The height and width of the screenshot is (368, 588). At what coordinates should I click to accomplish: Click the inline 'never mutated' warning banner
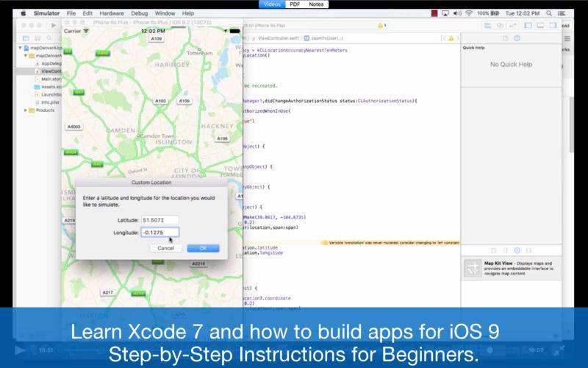[391, 243]
